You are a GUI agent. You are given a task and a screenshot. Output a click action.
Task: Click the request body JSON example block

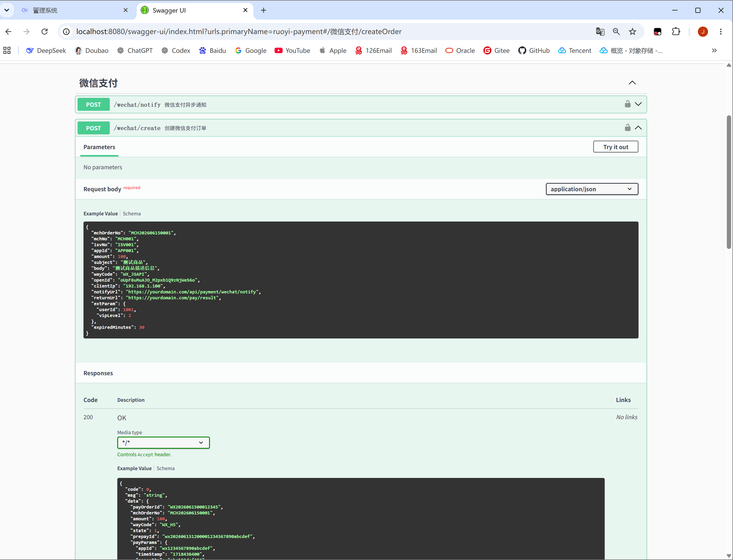tap(361, 280)
